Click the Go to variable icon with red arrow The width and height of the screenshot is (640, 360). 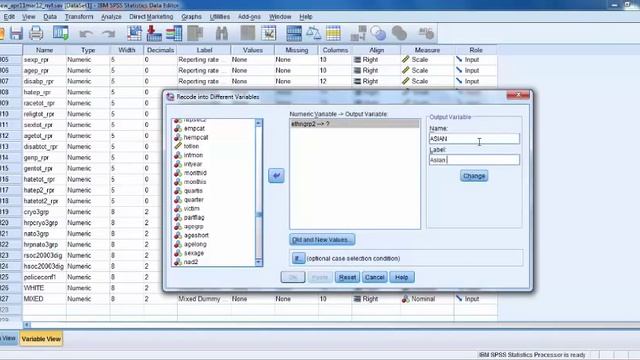(154, 33)
